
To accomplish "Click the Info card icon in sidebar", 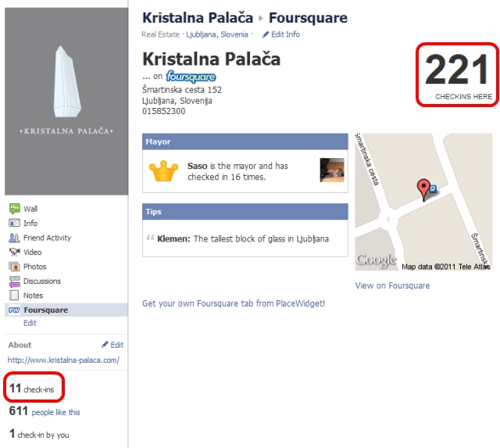I will (14, 223).
